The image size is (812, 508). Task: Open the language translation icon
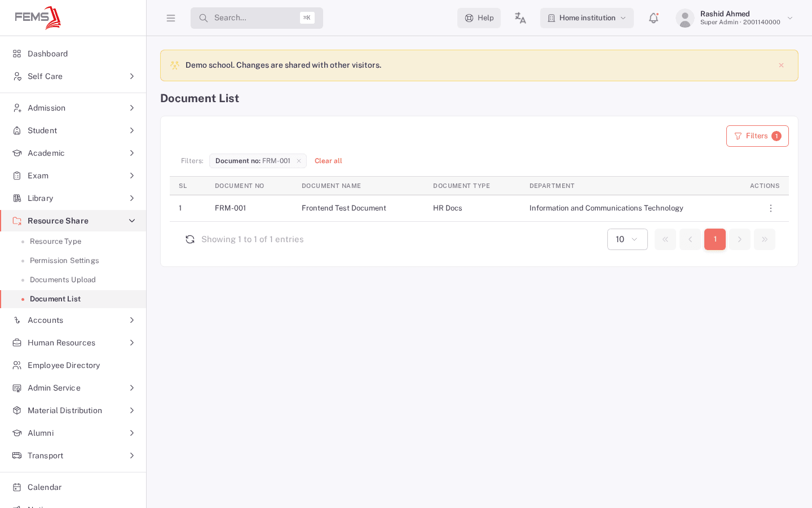(520, 18)
